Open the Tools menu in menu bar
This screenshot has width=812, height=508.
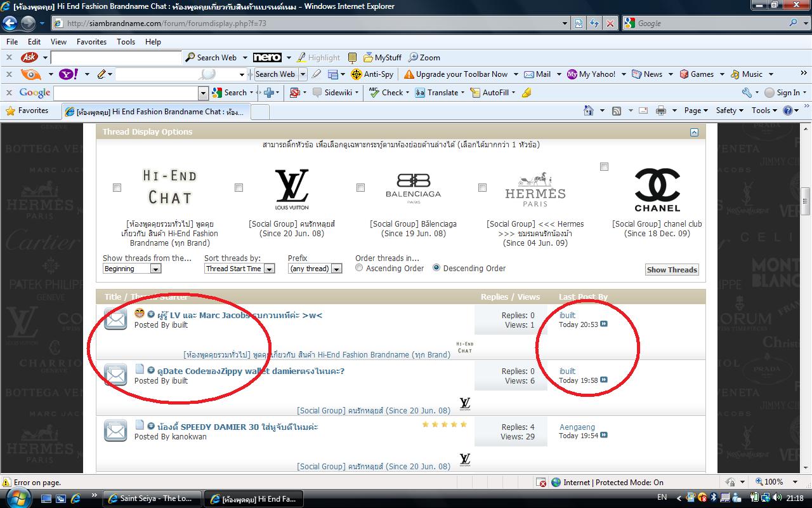[126, 42]
